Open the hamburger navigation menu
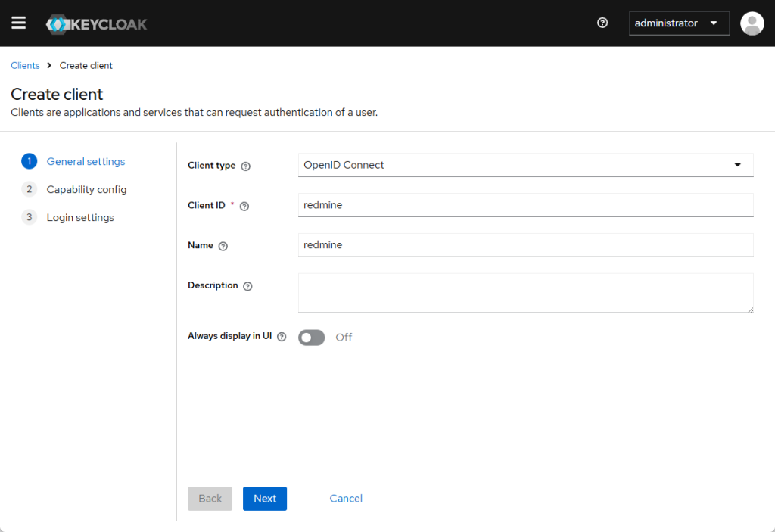The height and width of the screenshot is (532, 775). click(x=18, y=23)
